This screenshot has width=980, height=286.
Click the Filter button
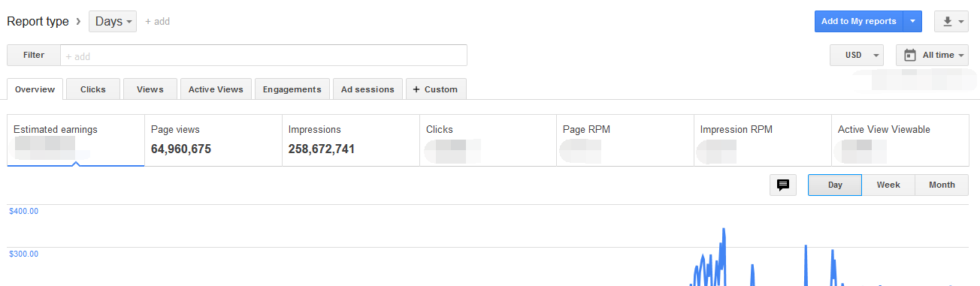tap(34, 55)
